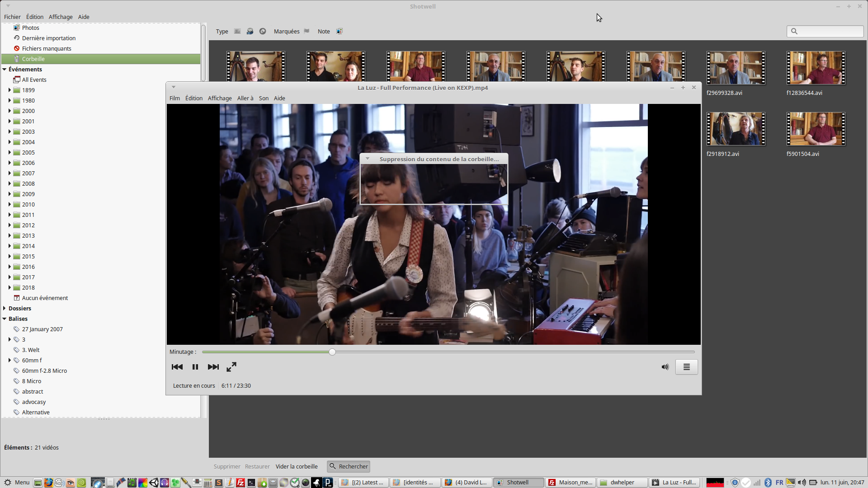Viewport: 868px width, 488px height.
Task: Click Vider la corbeille button
Action: coord(297,466)
